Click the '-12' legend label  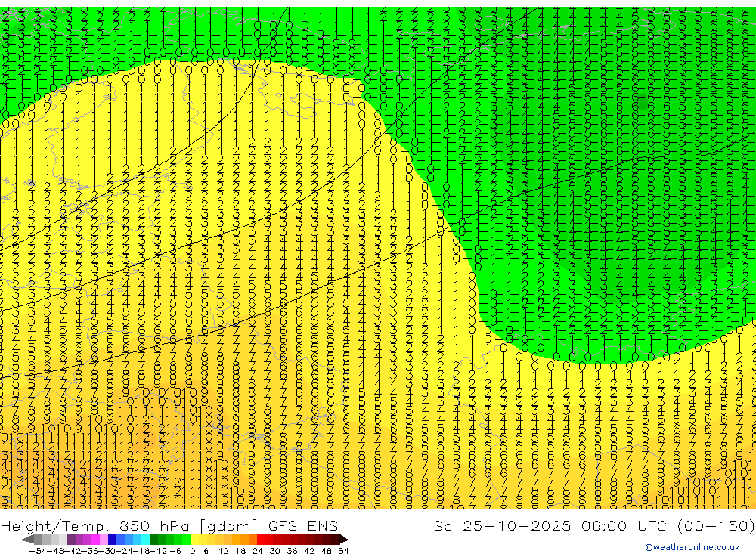pos(159,551)
